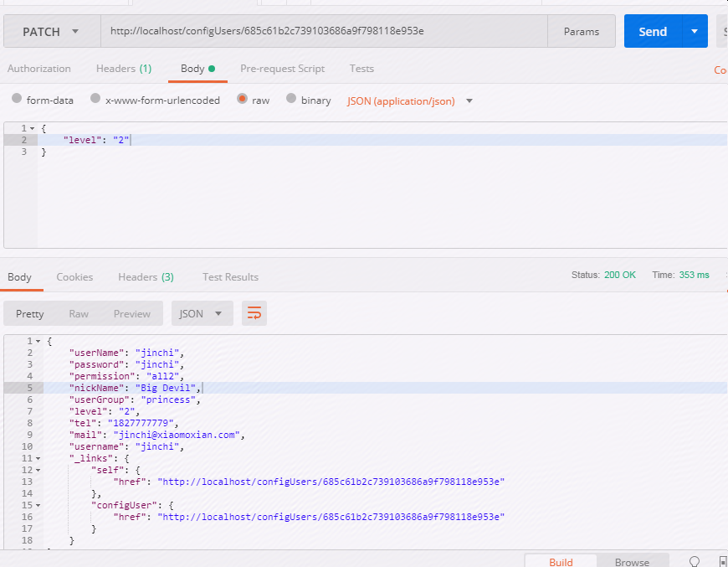Switch to Browse mode
Image resolution: width=728 pixels, height=567 pixels.
point(632,561)
